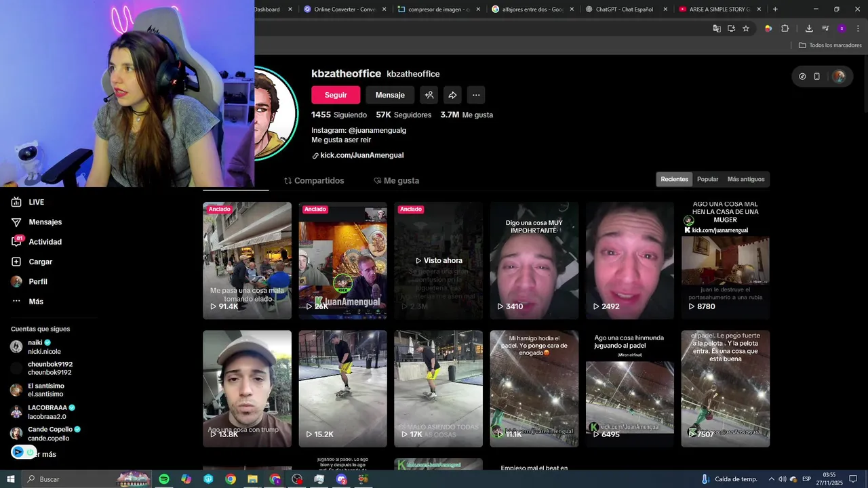The width and height of the screenshot is (868, 488).
Task: Switch to the Me gusta tab
Action: (396, 180)
